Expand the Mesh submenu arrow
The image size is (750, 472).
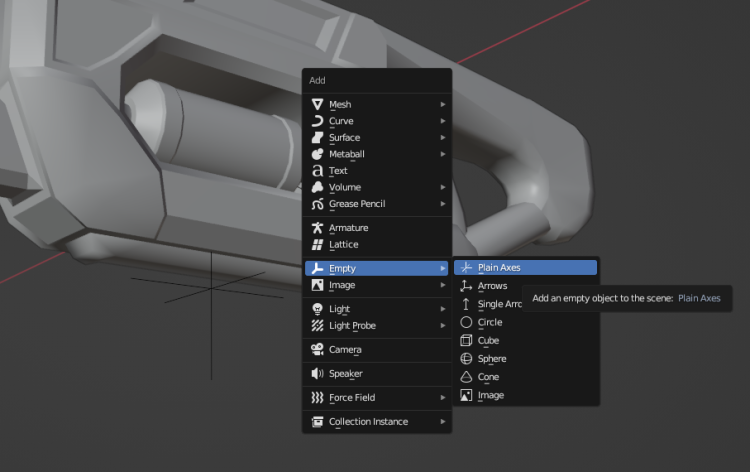click(x=442, y=105)
